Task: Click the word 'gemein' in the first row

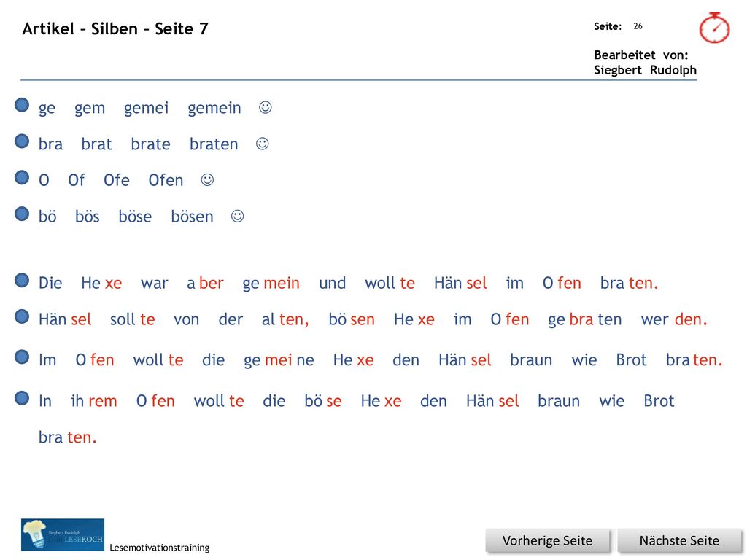Action: point(214,109)
